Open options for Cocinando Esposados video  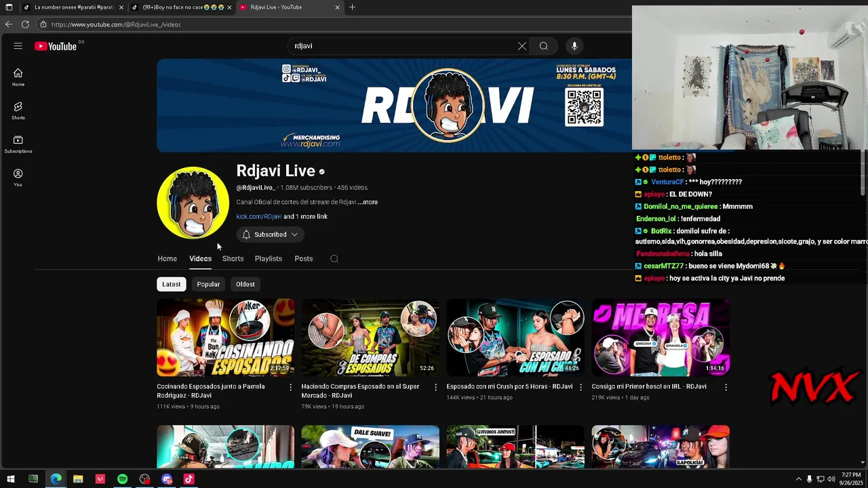(x=291, y=387)
